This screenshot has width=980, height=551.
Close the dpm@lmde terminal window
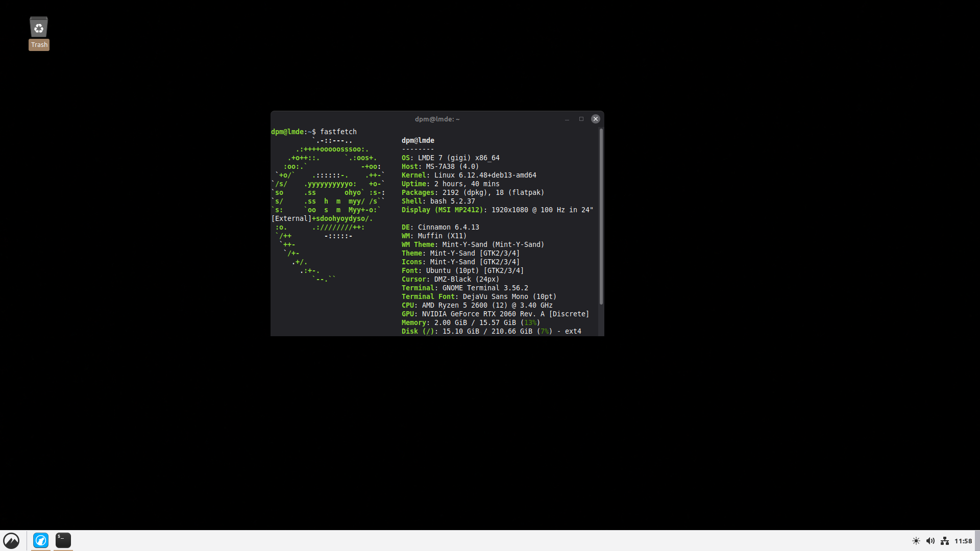(x=595, y=119)
